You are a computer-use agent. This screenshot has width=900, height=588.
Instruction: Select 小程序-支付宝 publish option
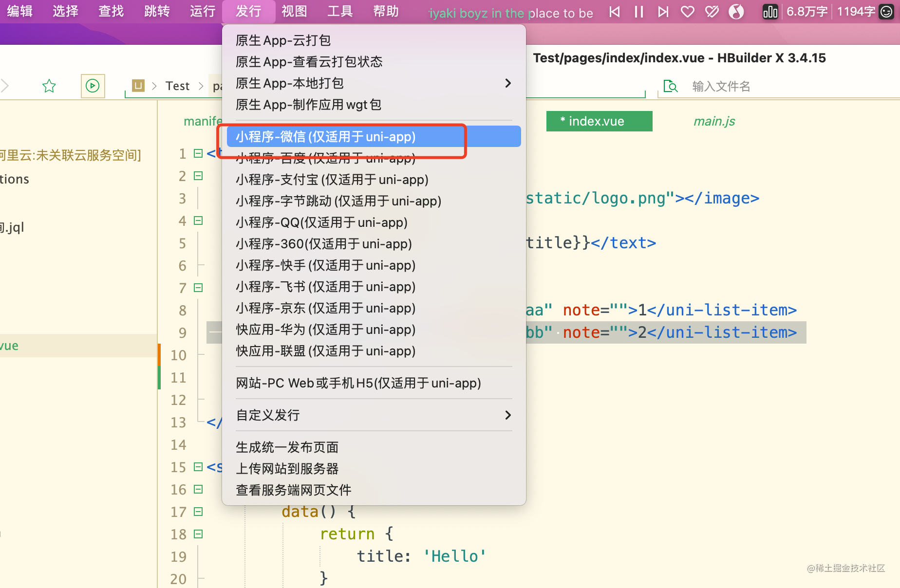coord(374,180)
